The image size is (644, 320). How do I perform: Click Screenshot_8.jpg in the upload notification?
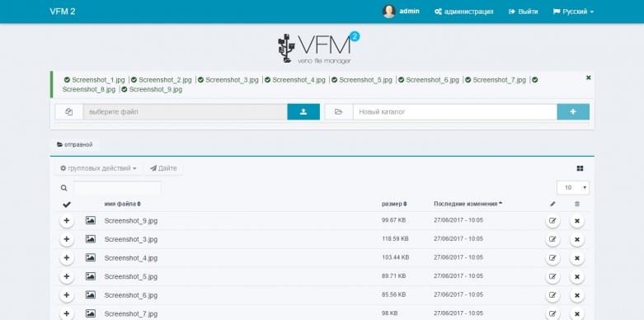point(89,90)
